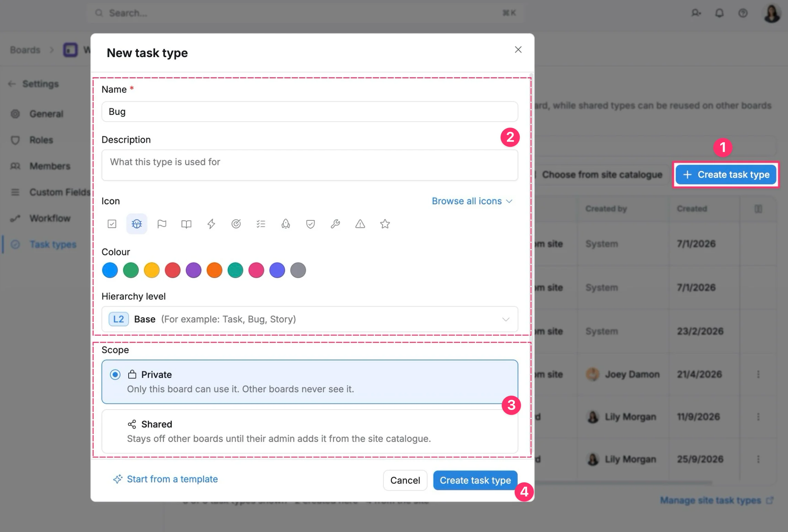Click the top Search bar
788x532 pixels.
[305, 13]
